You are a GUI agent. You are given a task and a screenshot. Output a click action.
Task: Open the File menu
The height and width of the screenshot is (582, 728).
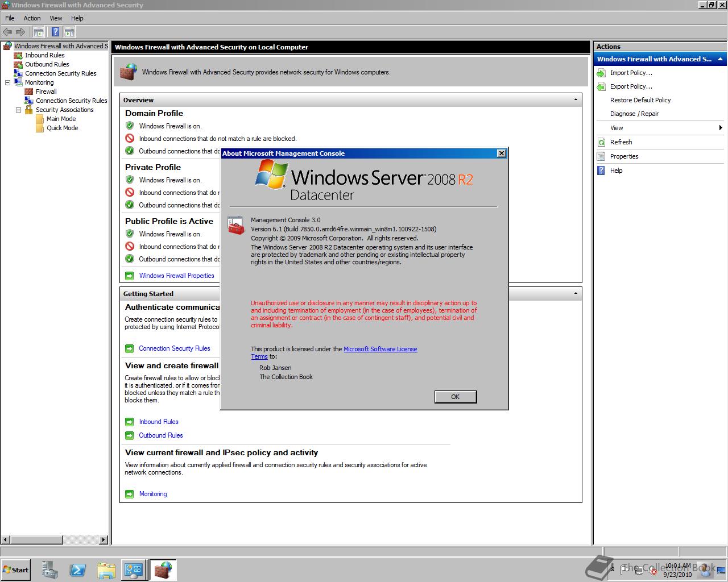[10, 18]
